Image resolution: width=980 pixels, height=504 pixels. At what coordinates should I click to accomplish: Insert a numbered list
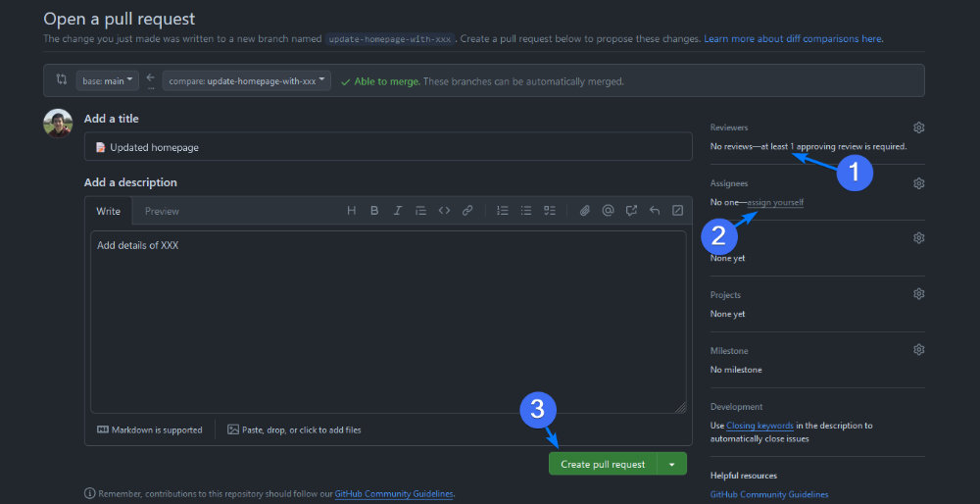[503, 211]
